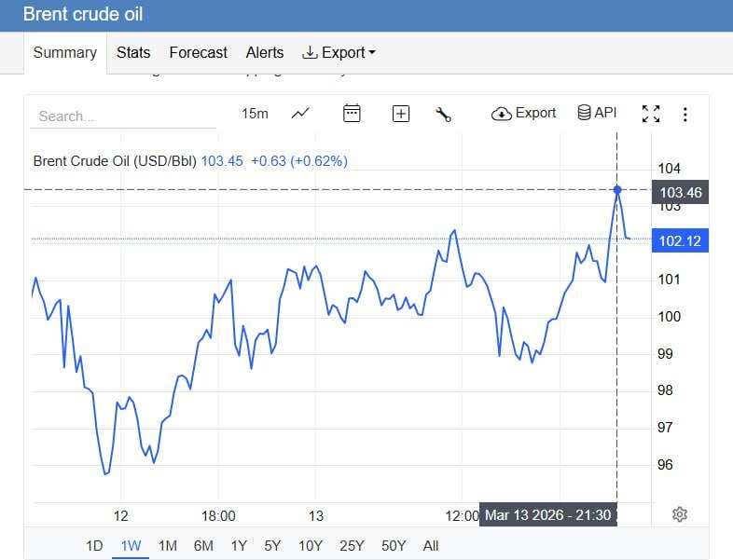This screenshot has width=733, height=560.
Task: Expand the Export dropdown in tab bar
Action: tap(339, 53)
